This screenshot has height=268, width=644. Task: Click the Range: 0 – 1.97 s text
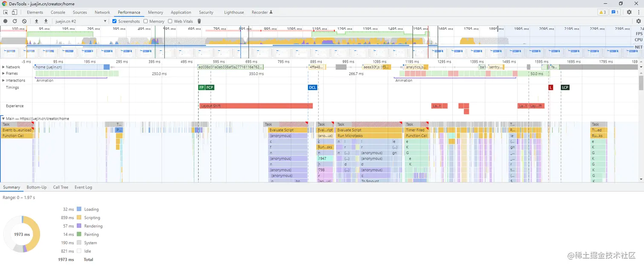(19, 197)
